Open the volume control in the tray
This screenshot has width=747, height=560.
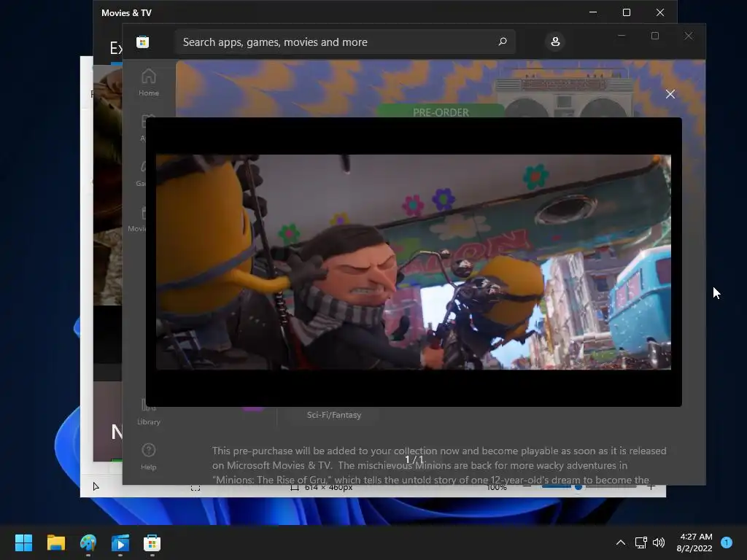pos(659,542)
